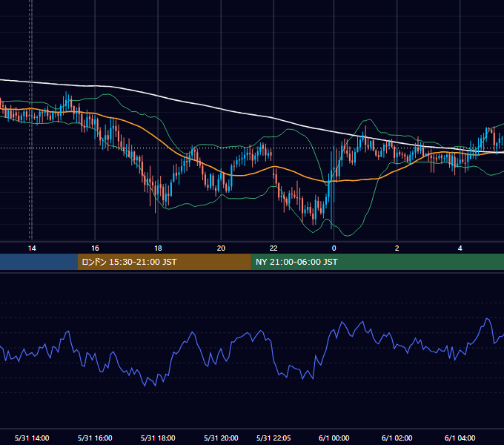Click hour label 20 on time axis
Image resolution: width=504 pixels, height=445 pixels.
(221, 248)
